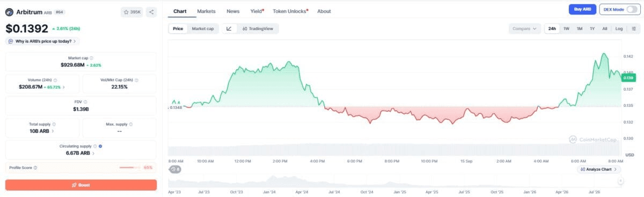Click the events clock badge below chart

click(175, 169)
